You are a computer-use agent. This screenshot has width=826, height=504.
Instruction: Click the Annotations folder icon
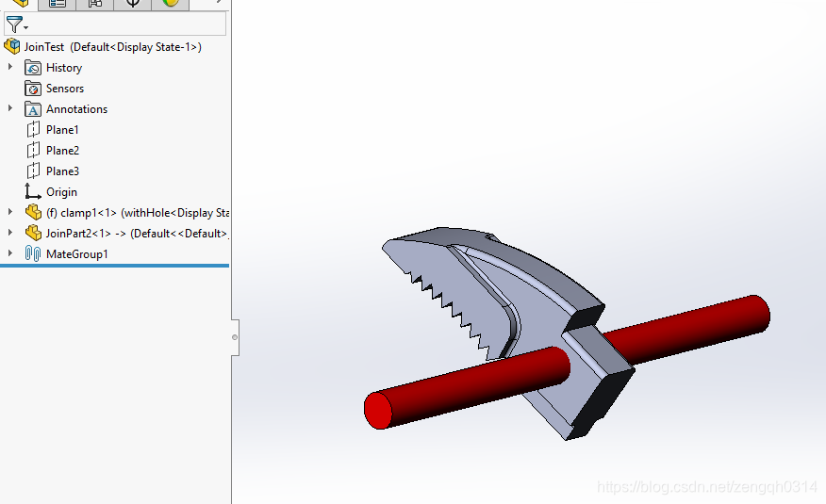[x=33, y=109]
